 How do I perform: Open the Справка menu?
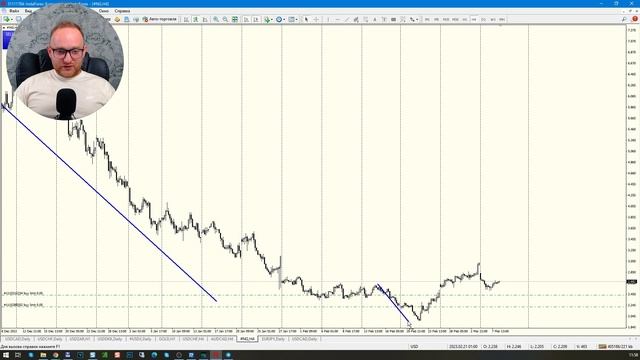coord(122,11)
